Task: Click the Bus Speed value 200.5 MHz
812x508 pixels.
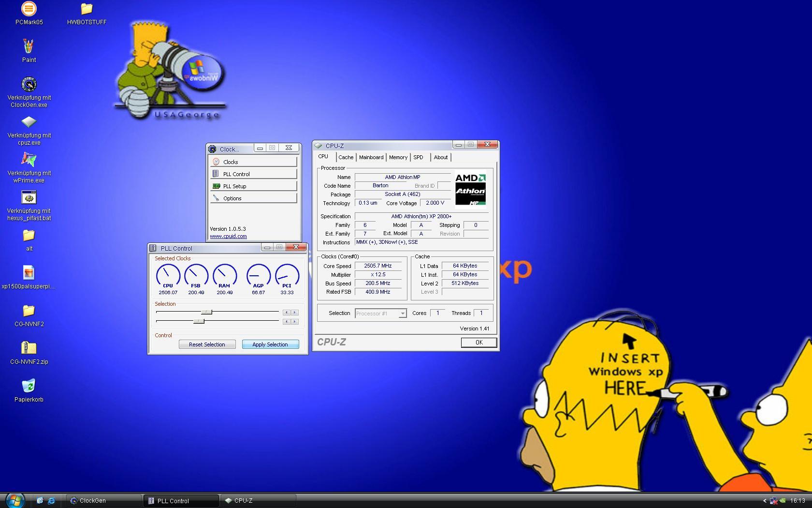Action: click(378, 283)
